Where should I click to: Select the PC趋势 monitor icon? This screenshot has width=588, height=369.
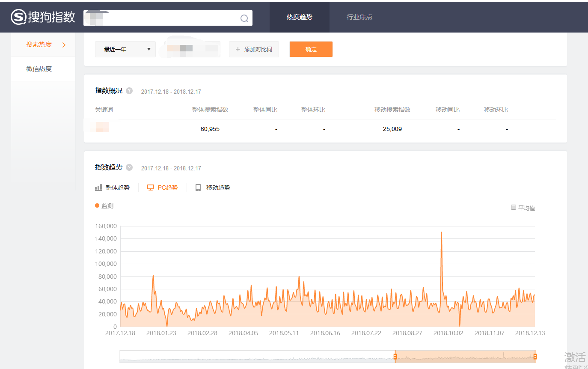pyautogui.click(x=151, y=187)
